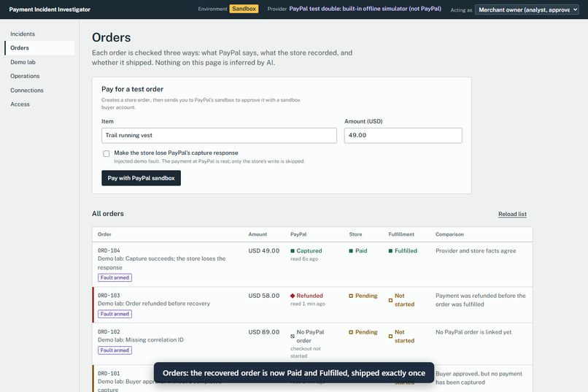
Task: Open the Operations page
Action: pyautogui.click(x=25, y=76)
